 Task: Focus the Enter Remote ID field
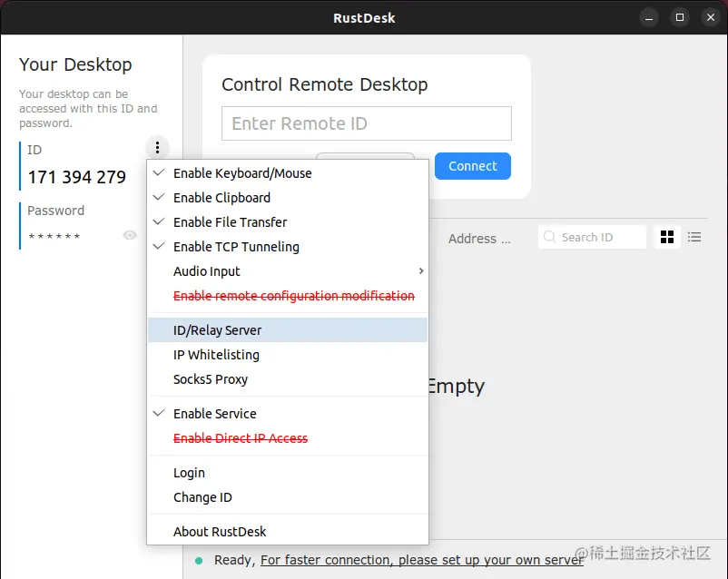367,123
